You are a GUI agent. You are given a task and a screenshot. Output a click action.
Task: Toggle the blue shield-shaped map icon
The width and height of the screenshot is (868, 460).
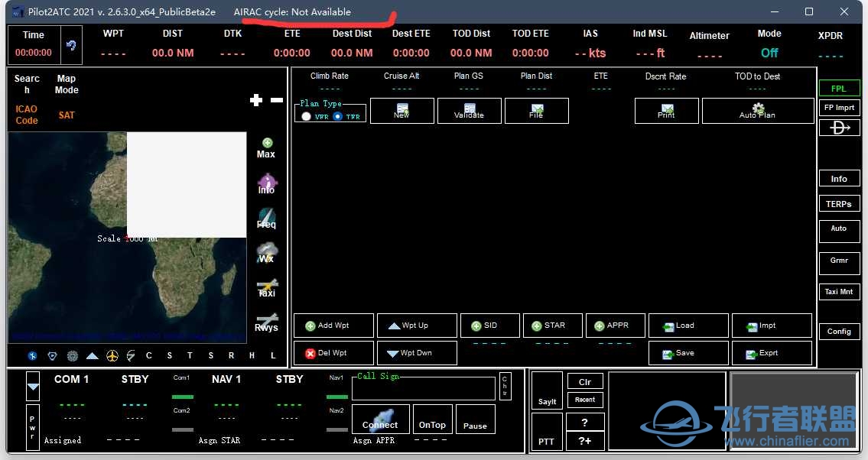52,356
